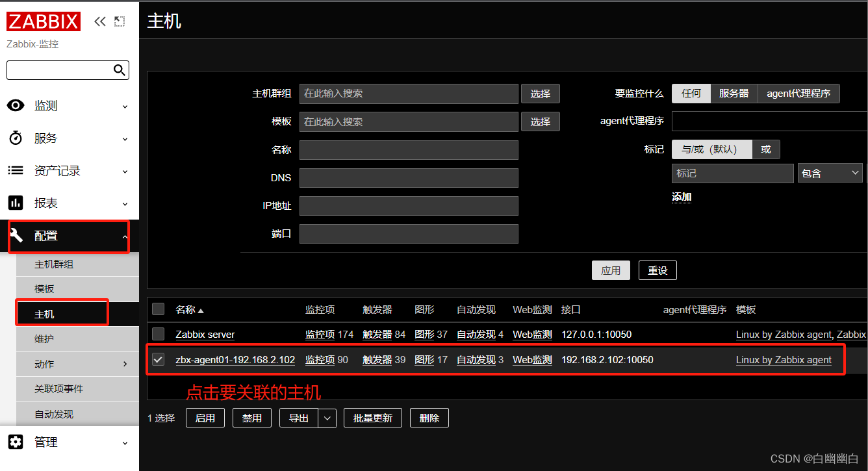This screenshot has width=868, height=471.
Task: Select agent代理程序 monitoring option
Action: pos(798,94)
